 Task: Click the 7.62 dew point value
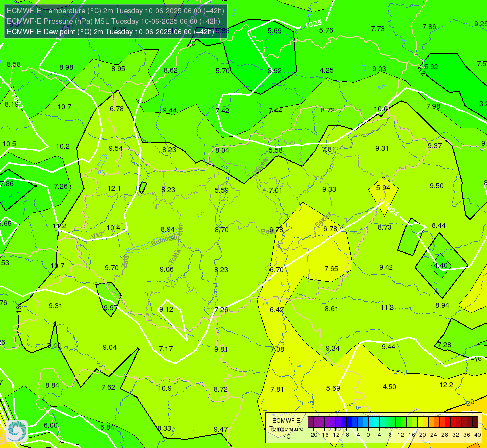(108, 387)
